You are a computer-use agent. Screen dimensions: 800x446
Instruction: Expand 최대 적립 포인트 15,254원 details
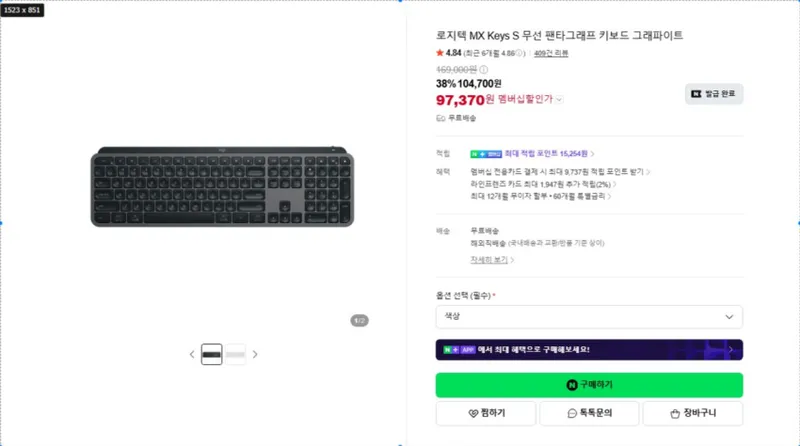click(x=592, y=154)
